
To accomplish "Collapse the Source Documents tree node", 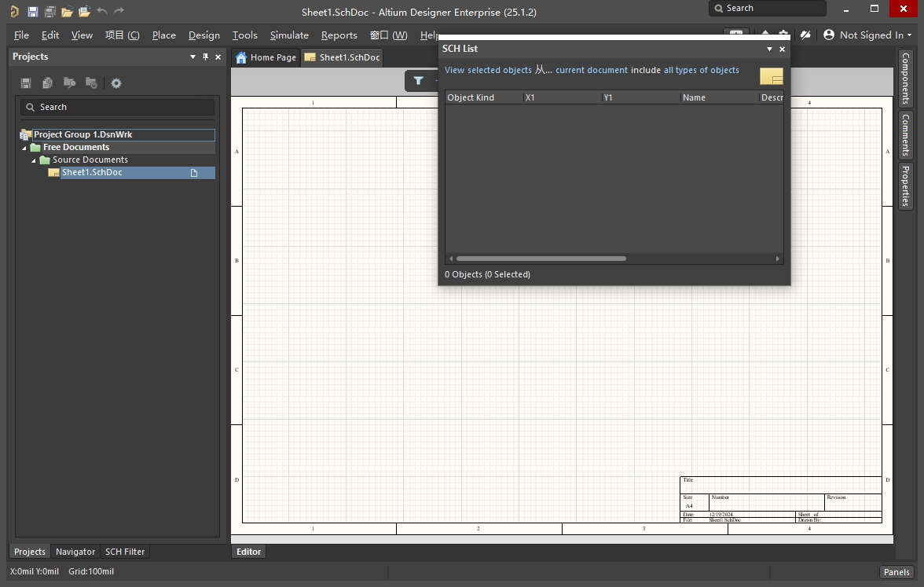I will 34,160.
